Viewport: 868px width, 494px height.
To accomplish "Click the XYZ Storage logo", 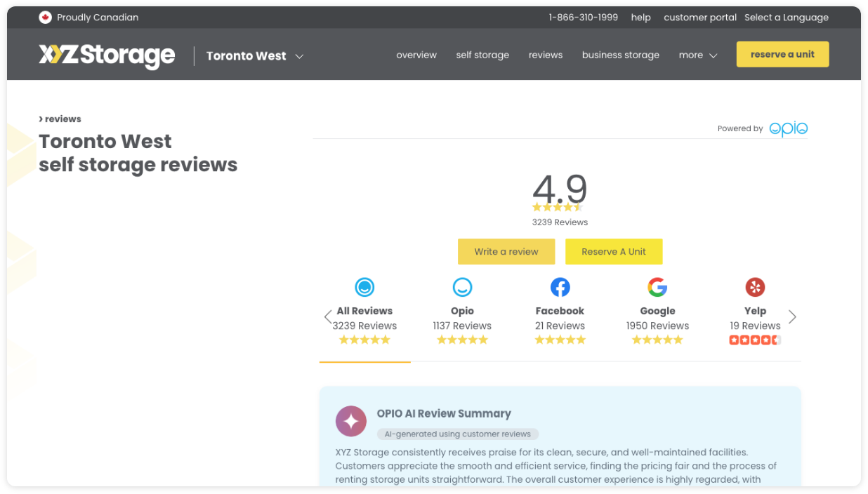I will pyautogui.click(x=107, y=55).
